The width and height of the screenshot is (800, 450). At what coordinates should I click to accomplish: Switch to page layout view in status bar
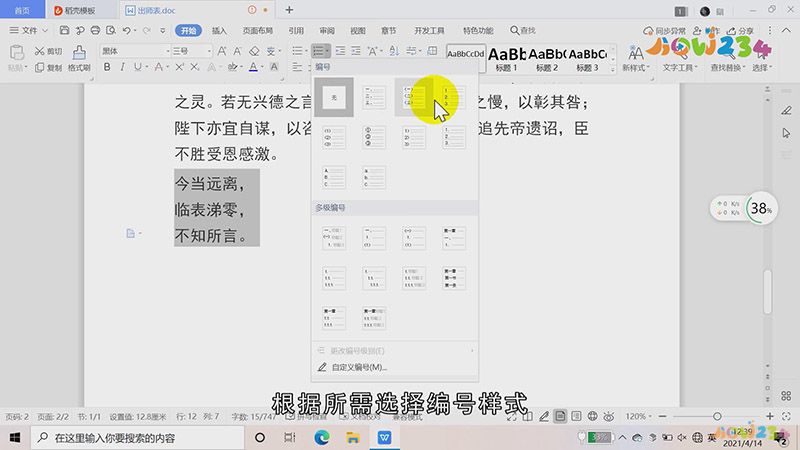(x=560, y=416)
